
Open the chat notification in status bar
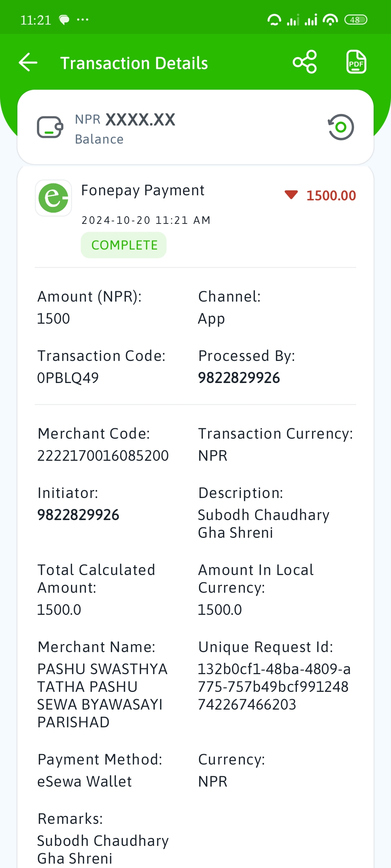[64, 20]
